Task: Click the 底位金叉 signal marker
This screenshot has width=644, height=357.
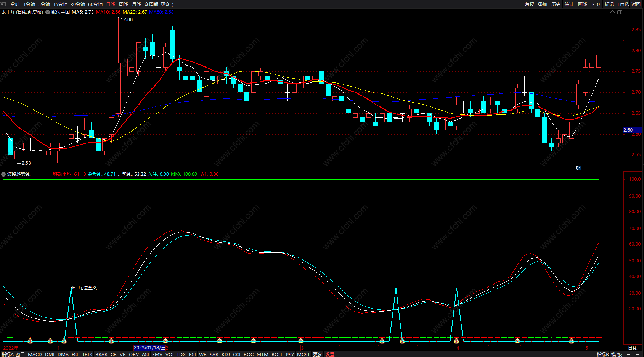Action: pos(85,288)
